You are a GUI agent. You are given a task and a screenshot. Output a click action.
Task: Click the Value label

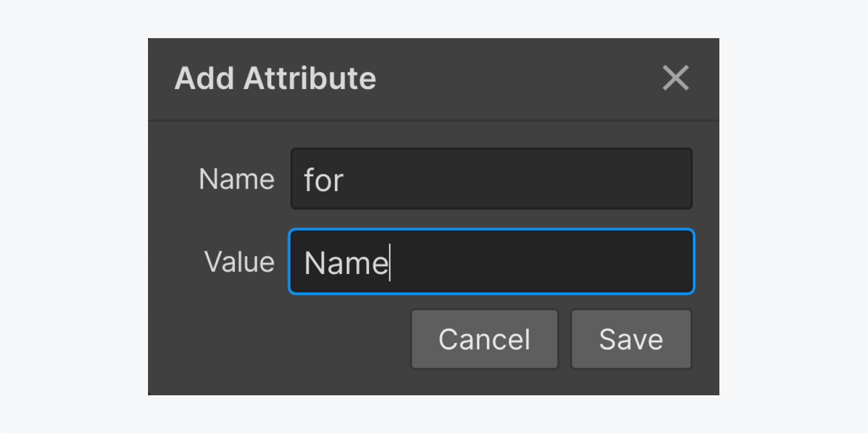pos(239,261)
